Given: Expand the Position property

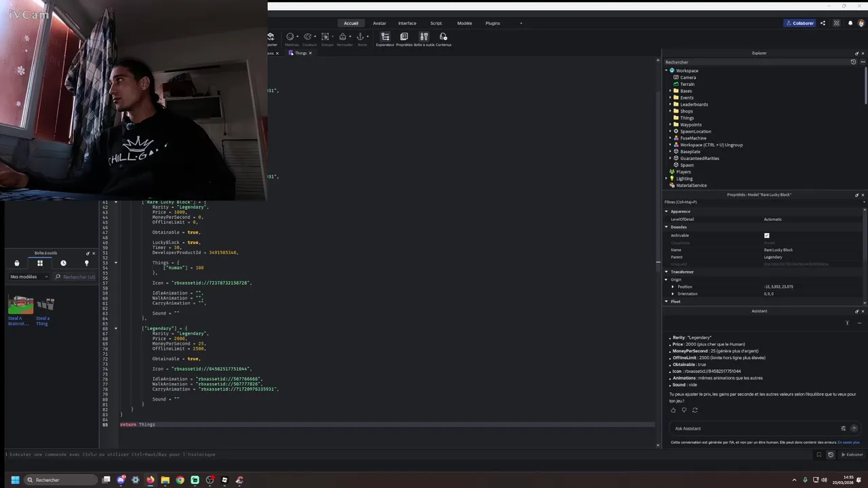Looking at the screenshot, I should click(673, 287).
